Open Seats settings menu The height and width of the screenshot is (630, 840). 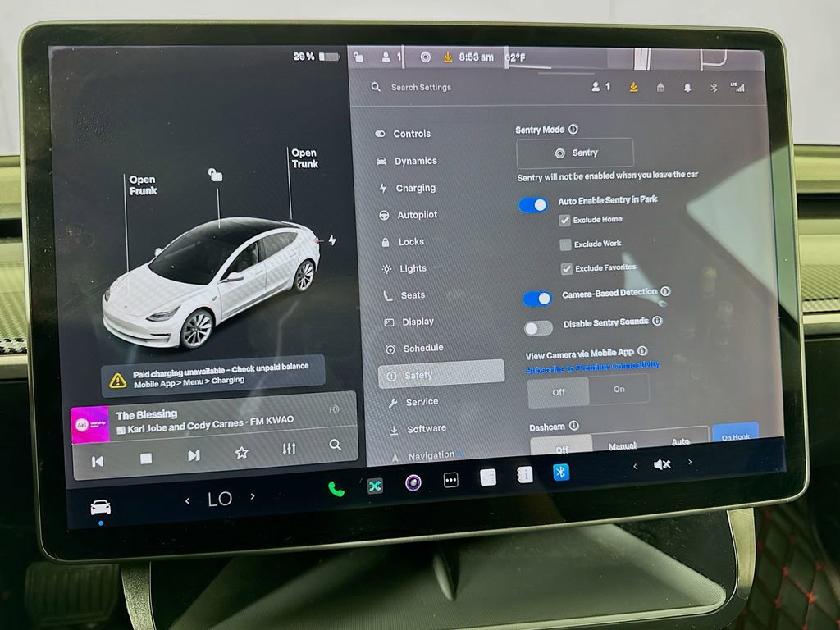click(404, 294)
